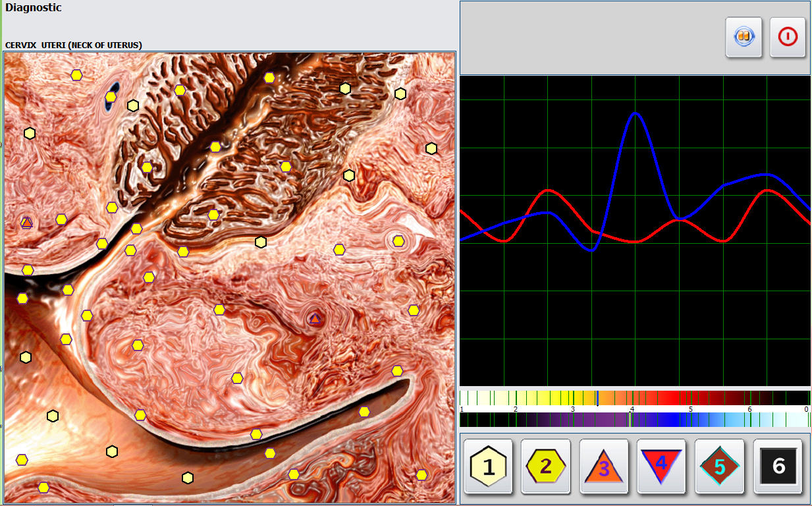This screenshot has width=812, height=506.
Task: Click the '0' label at the scale's end
Action: (x=806, y=409)
